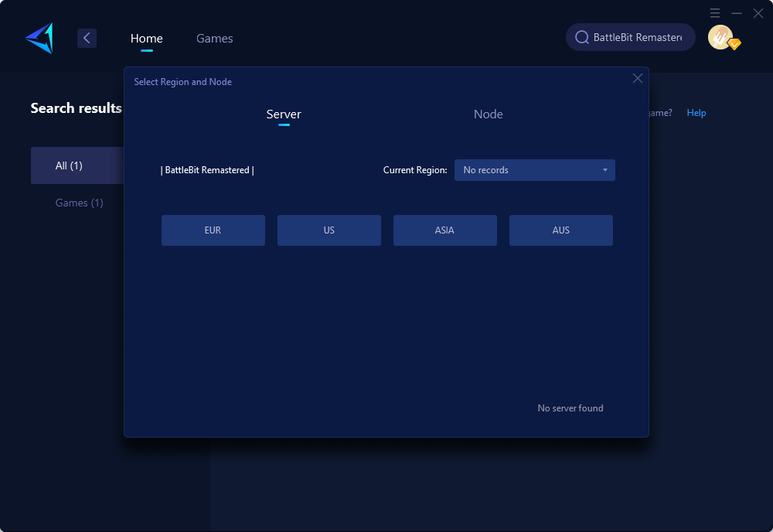Click the Select Region and Node title
This screenshot has width=773, height=532.
click(x=183, y=82)
